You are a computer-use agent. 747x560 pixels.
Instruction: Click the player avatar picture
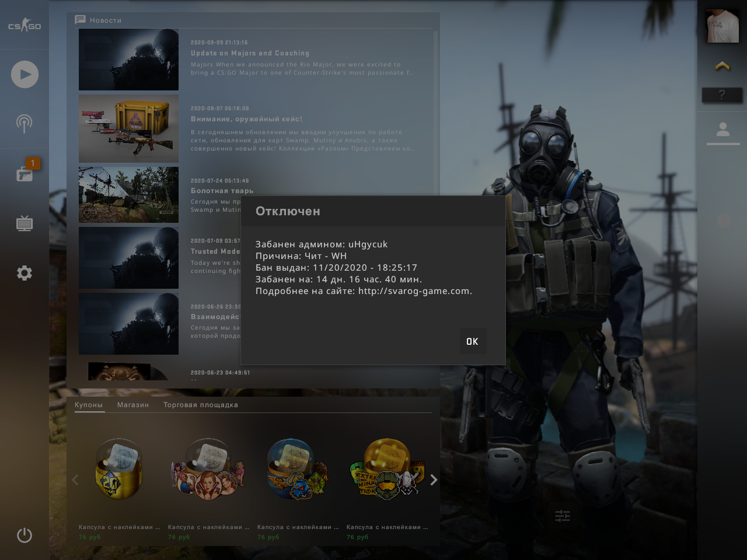tap(722, 26)
